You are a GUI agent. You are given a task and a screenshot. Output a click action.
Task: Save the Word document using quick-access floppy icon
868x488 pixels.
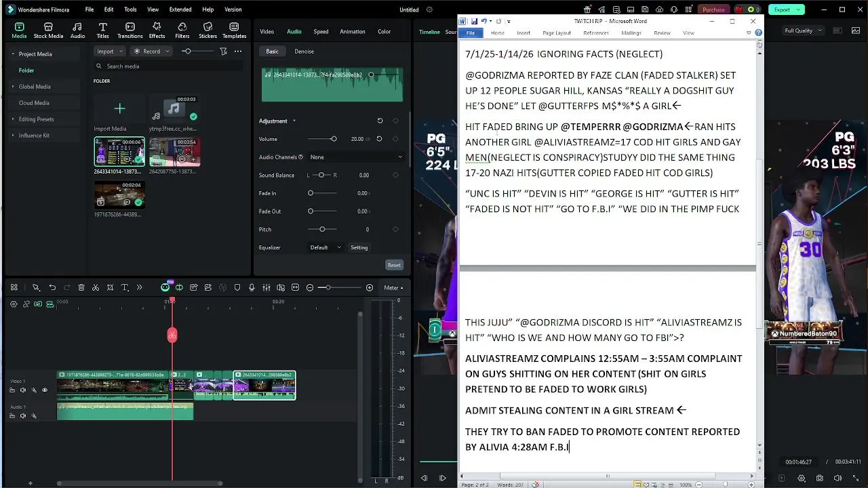(x=475, y=21)
